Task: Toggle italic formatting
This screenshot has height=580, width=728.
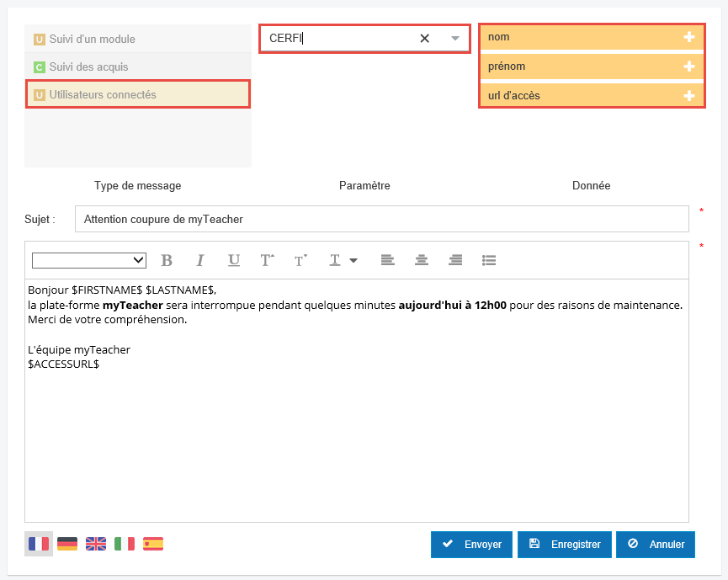Action: [x=200, y=260]
